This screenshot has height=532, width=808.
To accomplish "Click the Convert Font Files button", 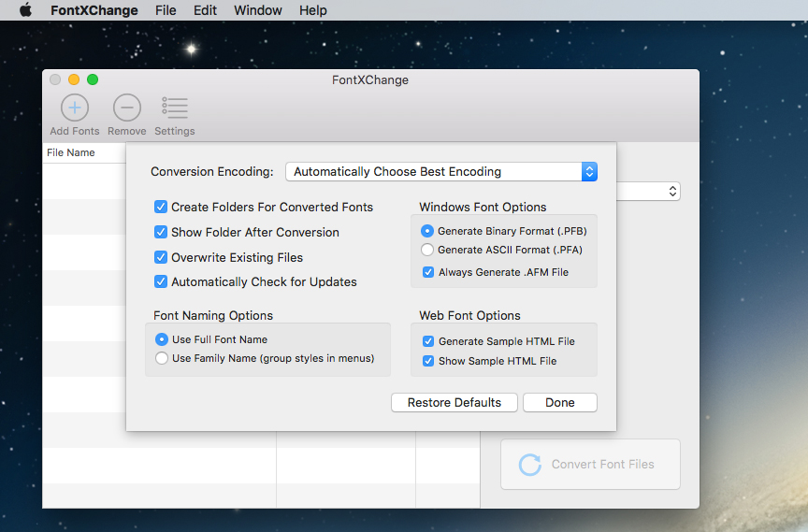I will pyautogui.click(x=590, y=464).
